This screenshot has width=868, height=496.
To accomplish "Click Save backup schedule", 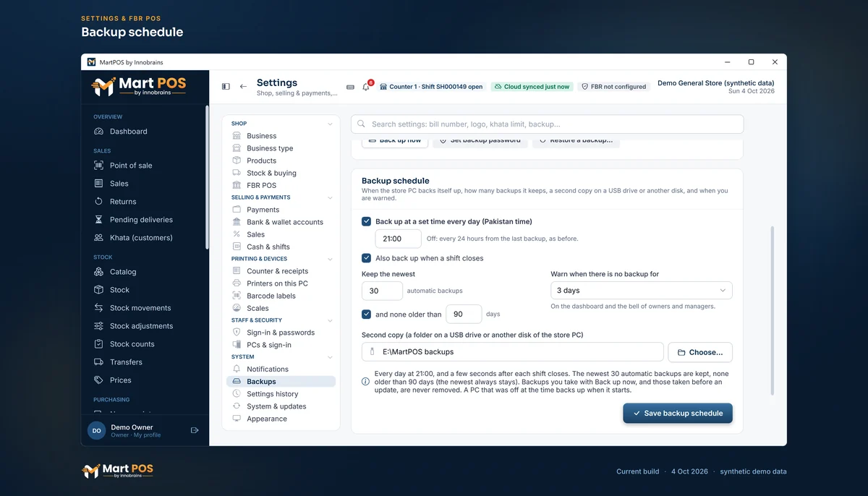I will coord(678,414).
